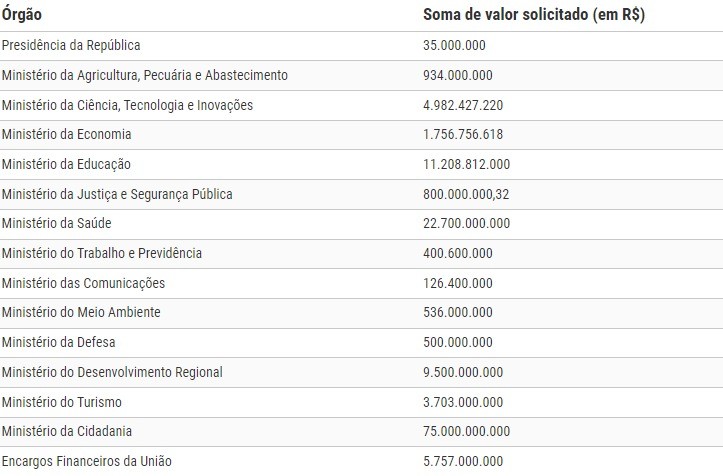Select Ministério da Agricultura, Pecuária e Abastecimento
723x476 pixels.
coord(145,75)
